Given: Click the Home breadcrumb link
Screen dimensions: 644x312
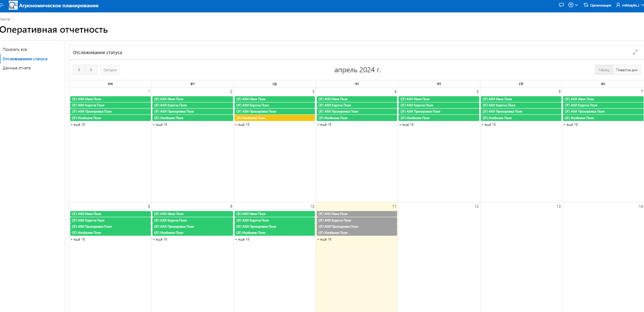Looking at the screenshot, I should [x=5, y=19].
